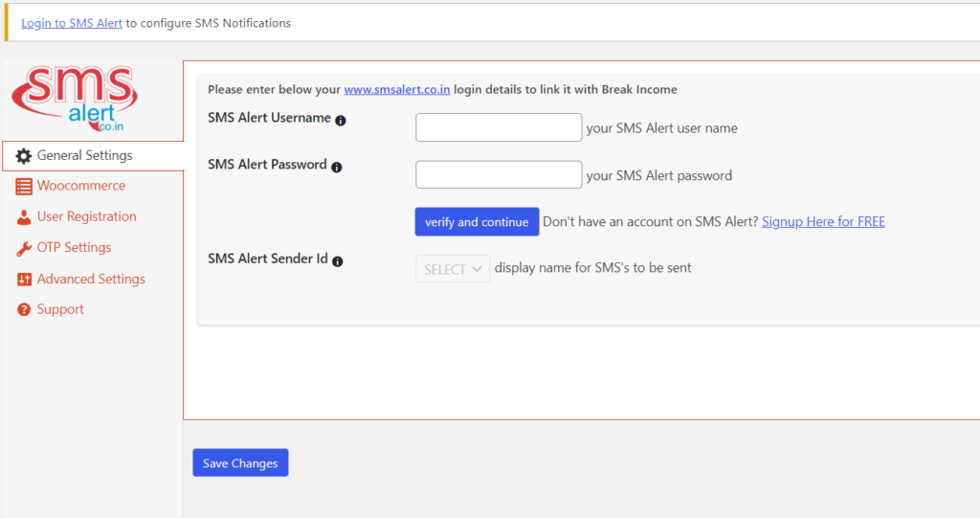Click the Woocommerce list icon
Viewport: 980px width, 518px height.
(24, 187)
